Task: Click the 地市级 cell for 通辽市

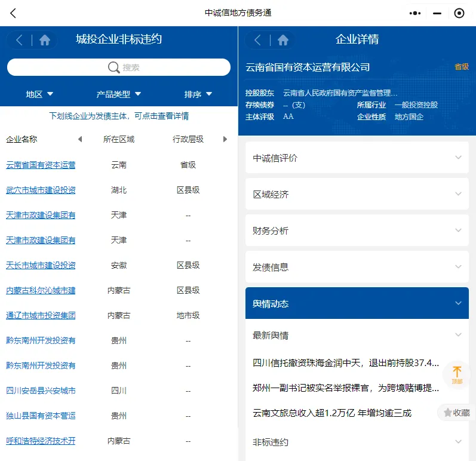Action: (188, 316)
